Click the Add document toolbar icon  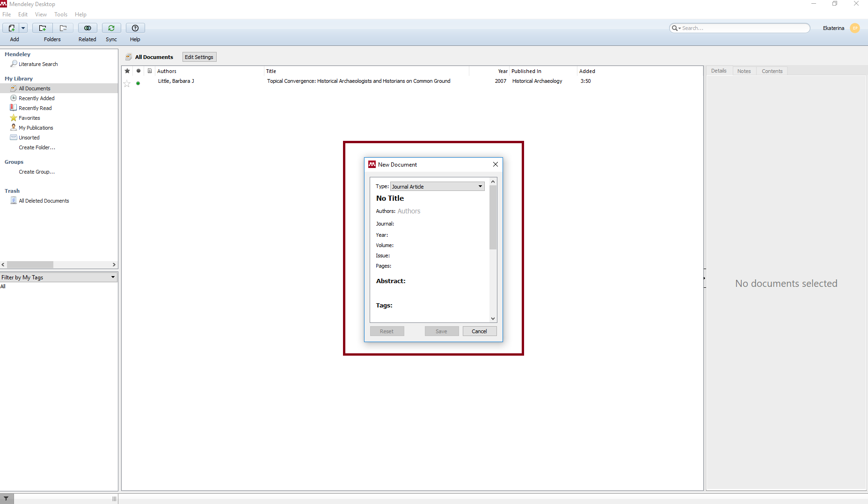pos(11,28)
